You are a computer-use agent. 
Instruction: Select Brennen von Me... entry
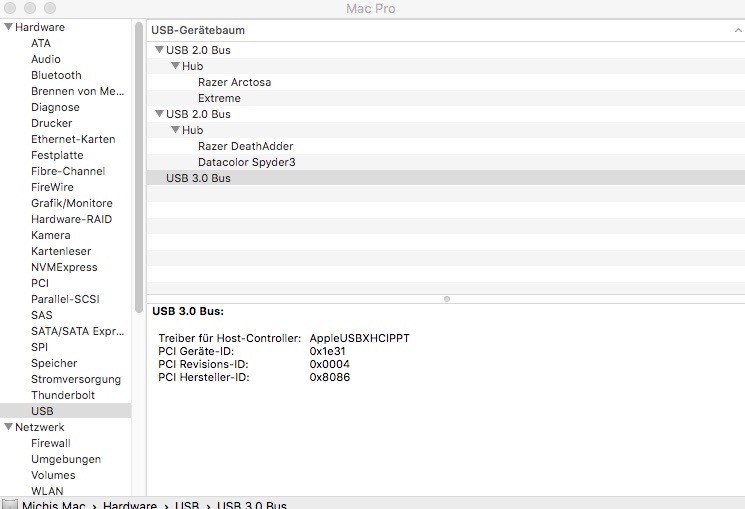click(77, 91)
